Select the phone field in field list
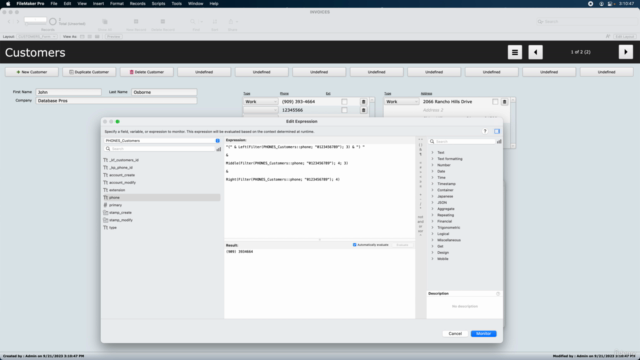 point(161,198)
